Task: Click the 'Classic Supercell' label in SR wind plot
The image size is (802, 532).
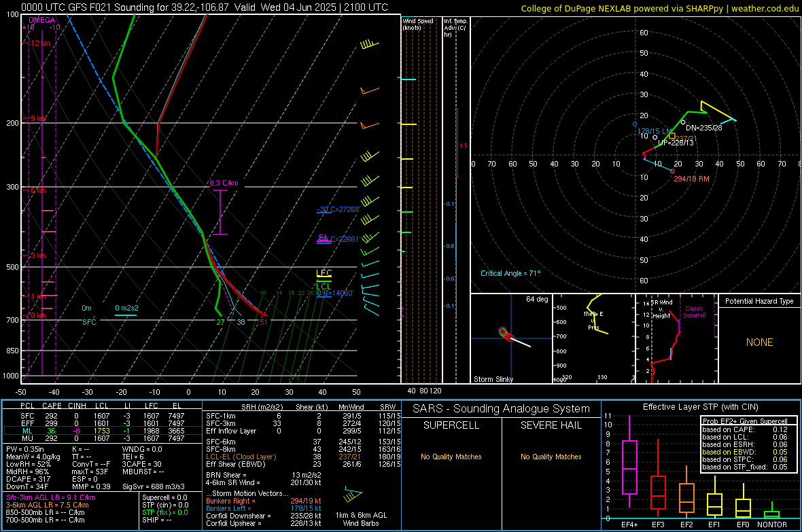Action: click(x=694, y=312)
